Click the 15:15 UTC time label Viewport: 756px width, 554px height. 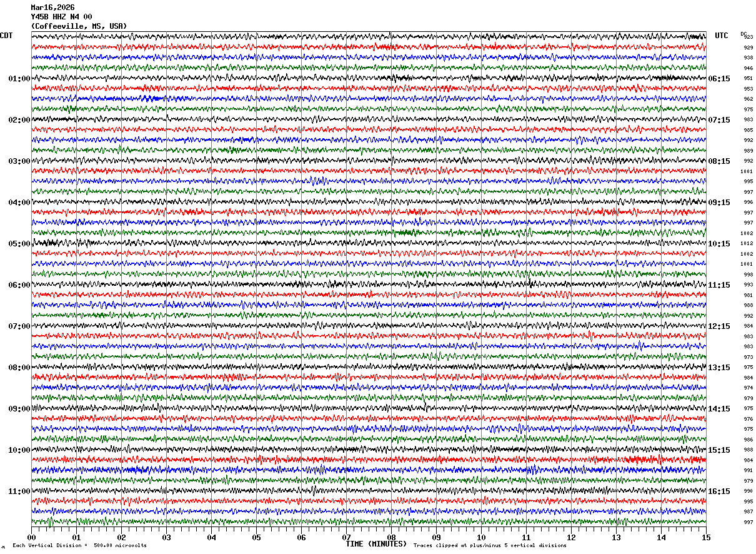click(719, 450)
